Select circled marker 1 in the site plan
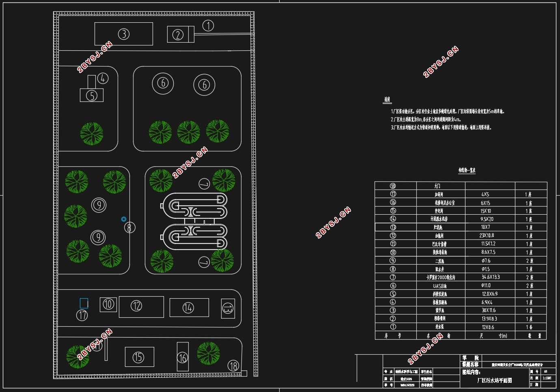 click(208, 26)
